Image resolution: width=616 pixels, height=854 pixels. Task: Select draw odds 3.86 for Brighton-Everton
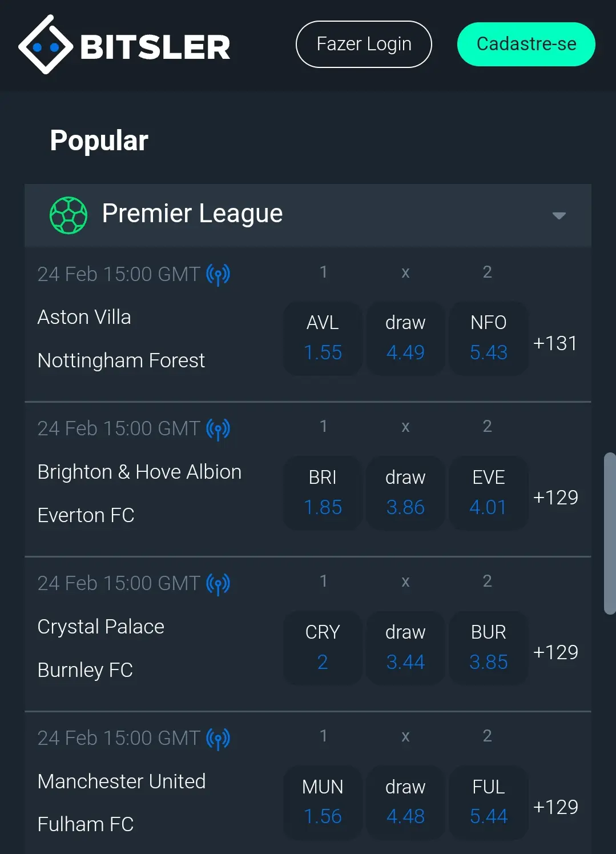[405, 493]
